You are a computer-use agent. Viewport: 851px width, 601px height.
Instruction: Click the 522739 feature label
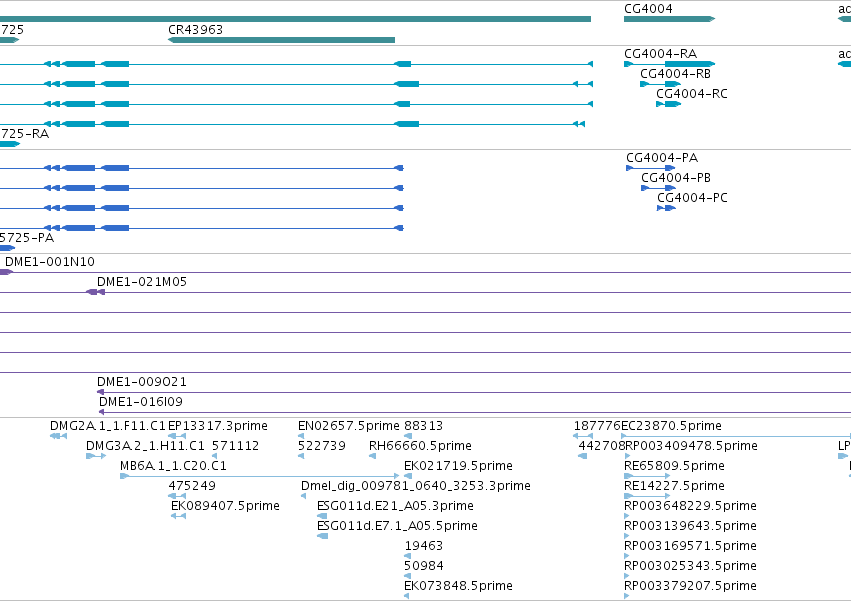(x=321, y=446)
